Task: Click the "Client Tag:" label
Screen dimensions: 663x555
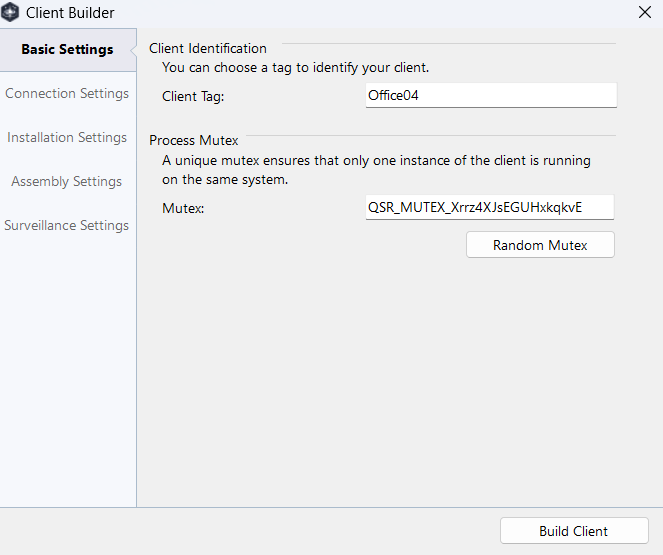Action: [x=193, y=97]
